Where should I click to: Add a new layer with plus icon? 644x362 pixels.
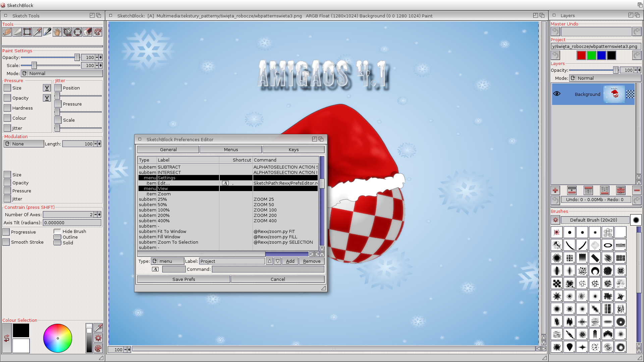click(555, 190)
